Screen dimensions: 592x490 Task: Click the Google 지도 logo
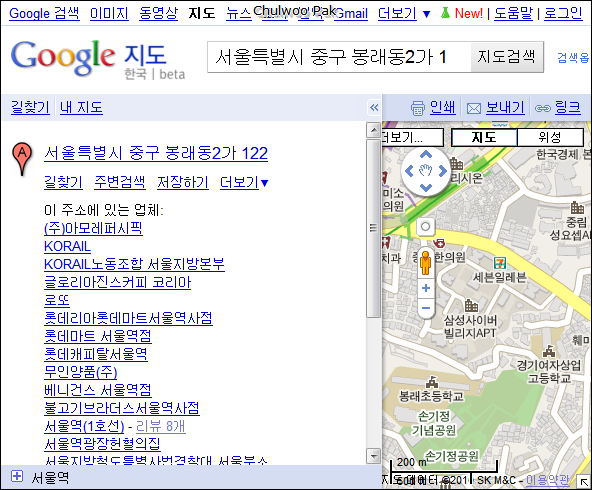pos(98,59)
